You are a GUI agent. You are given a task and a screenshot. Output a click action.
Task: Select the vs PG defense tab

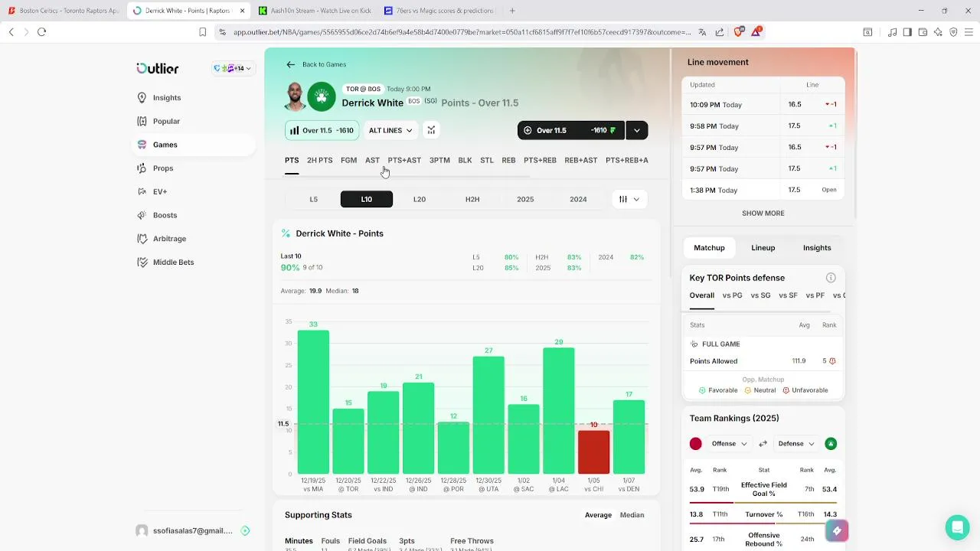pyautogui.click(x=732, y=295)
